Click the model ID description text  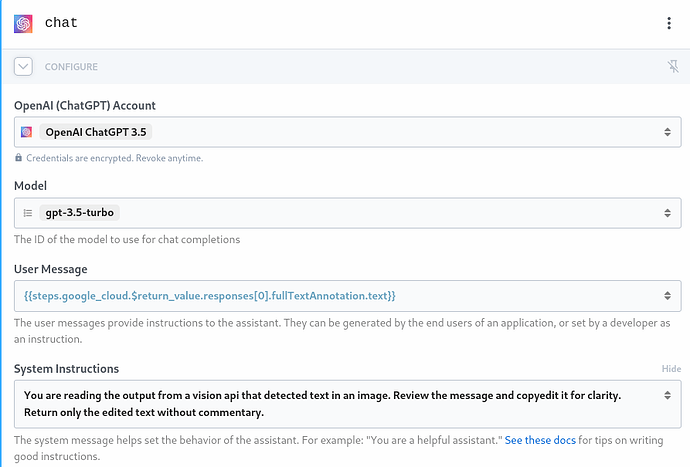click(127, 239)
